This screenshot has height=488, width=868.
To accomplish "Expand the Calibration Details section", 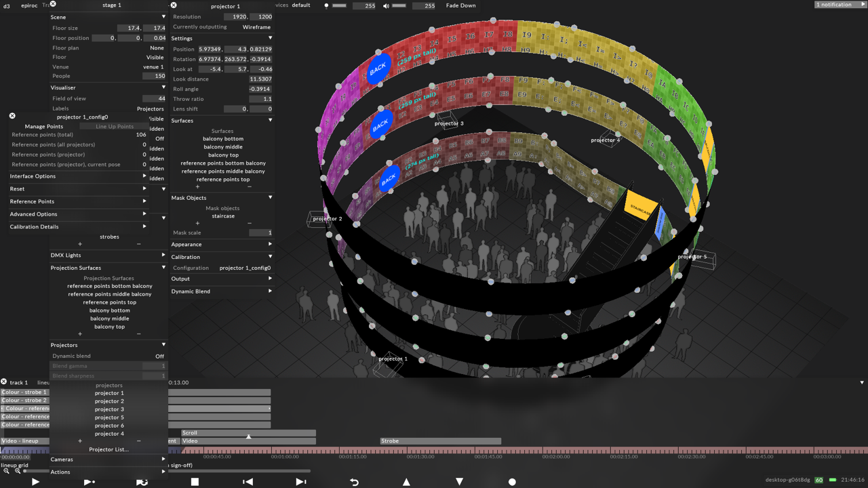I will tap(78, 226).
